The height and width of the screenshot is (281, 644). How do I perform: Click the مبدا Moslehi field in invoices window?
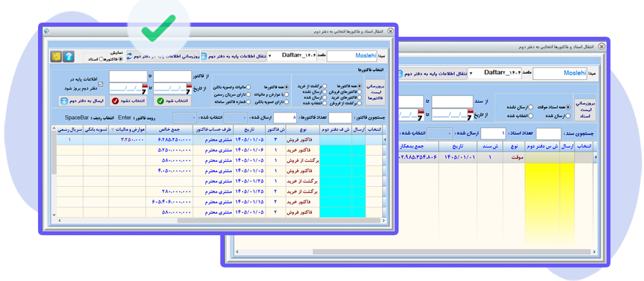pyautogui.click(x=352, y=56)
